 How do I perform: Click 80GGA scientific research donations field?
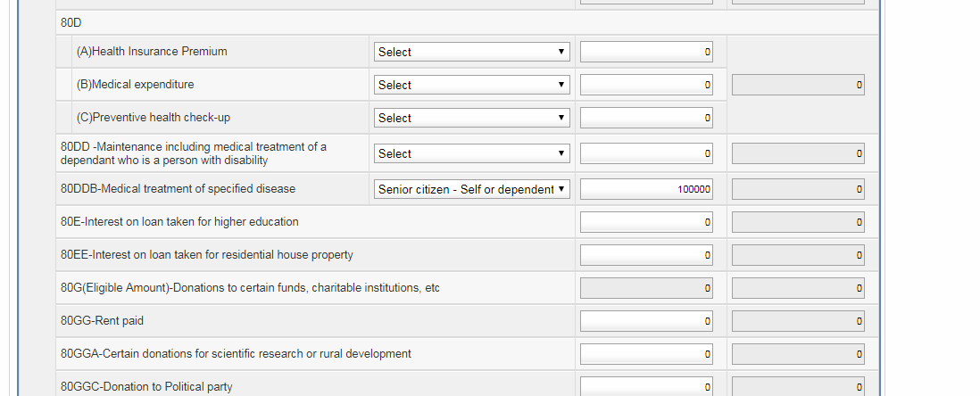coord(646,355)
